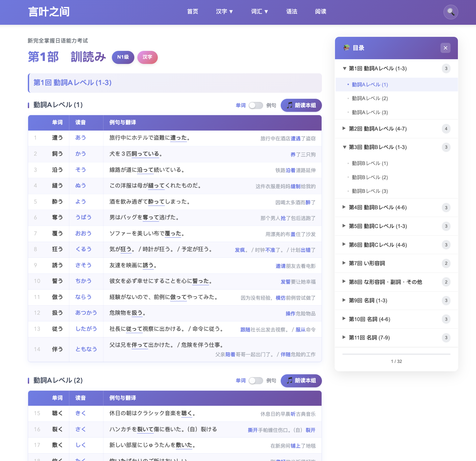Close the 目录 panel
The height and width of the screenshot is (461, 476).
pyautogui.click(x=446, y=48)
